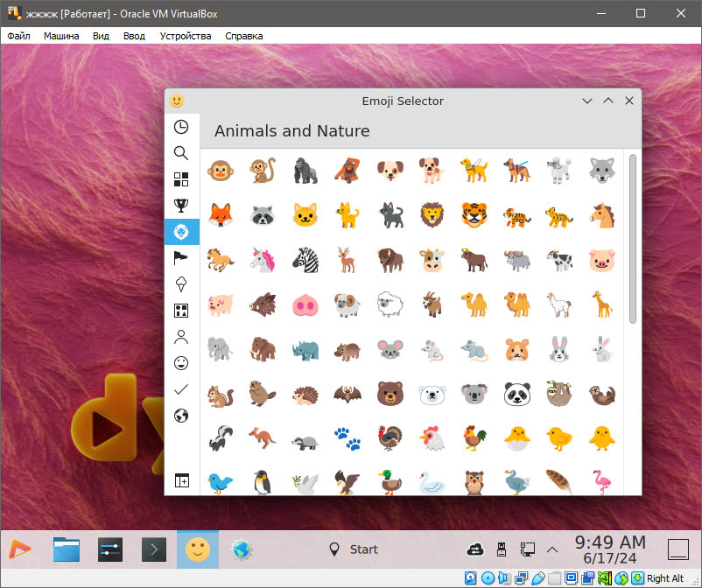Open the removable devices USB tray icon
Image resolution: width=702 pixels, height=588 pixels.
(x=502, y=549)
